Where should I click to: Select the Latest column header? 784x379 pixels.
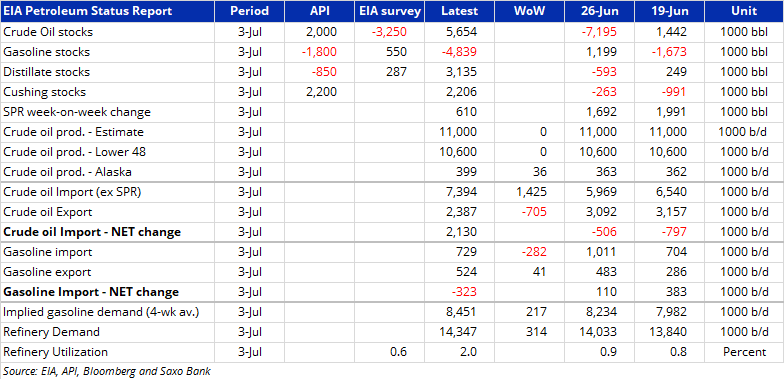460,11
